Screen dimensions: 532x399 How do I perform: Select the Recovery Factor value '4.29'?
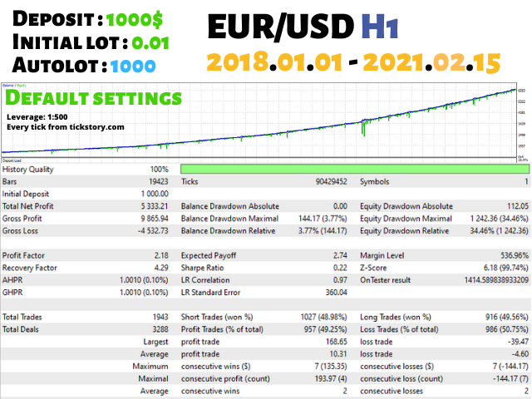pos(161,268)
